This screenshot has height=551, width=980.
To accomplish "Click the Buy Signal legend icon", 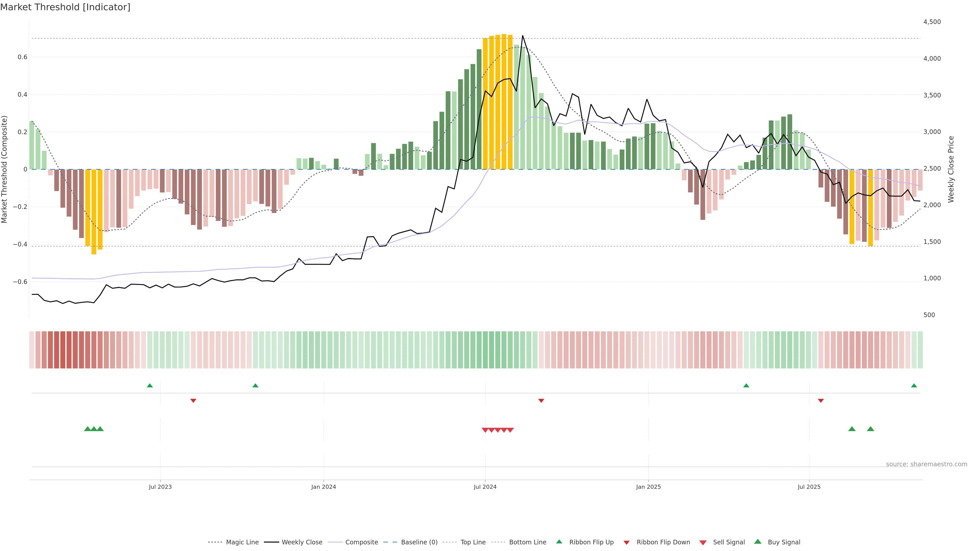I will point(758,542).
